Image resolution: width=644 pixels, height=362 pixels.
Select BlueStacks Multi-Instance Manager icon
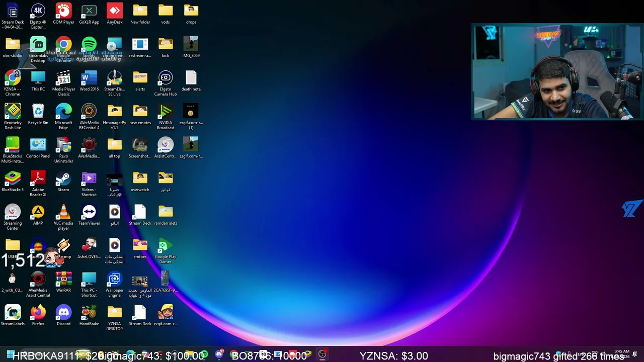pyautogui.click(x=13, y=150)
